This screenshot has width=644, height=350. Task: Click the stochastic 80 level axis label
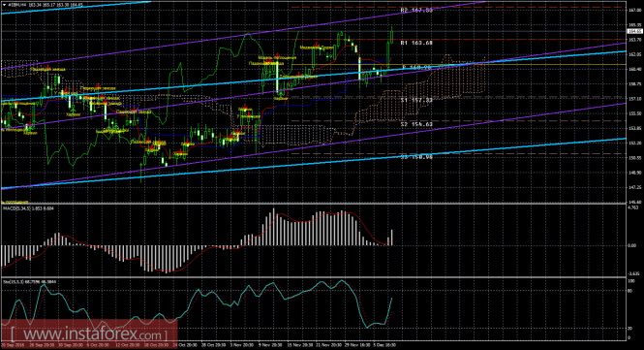630,291
